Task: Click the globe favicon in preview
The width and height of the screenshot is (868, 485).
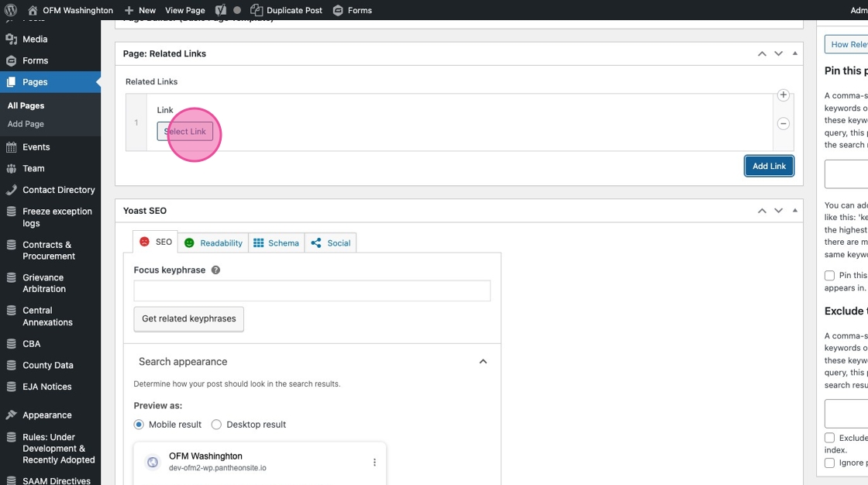Action: coord(153,463)
